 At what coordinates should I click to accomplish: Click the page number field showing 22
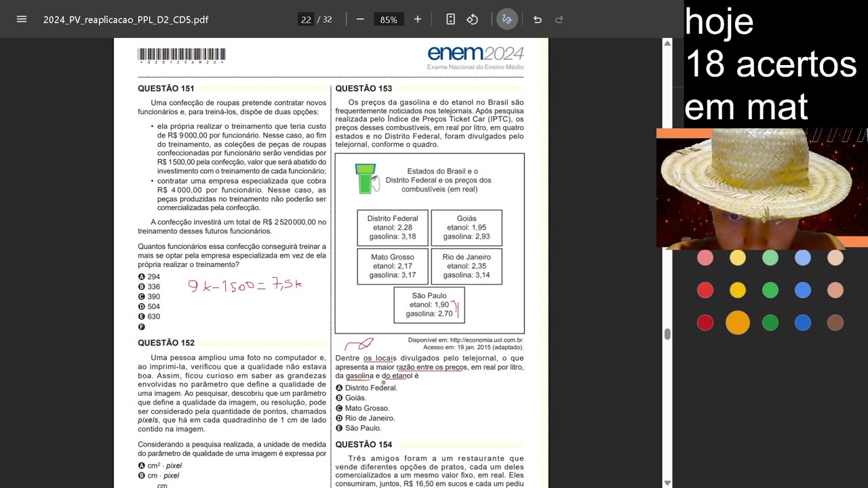pyautogui.click(x=306, y=20)
